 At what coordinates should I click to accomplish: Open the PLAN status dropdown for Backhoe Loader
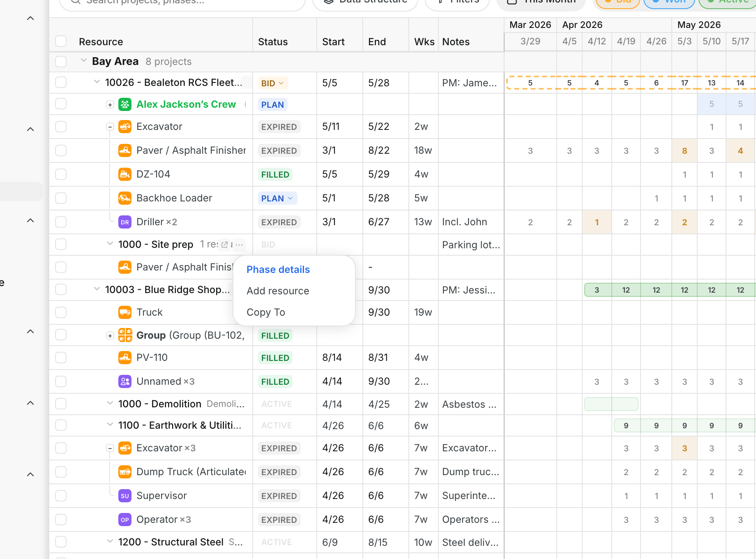277,199
